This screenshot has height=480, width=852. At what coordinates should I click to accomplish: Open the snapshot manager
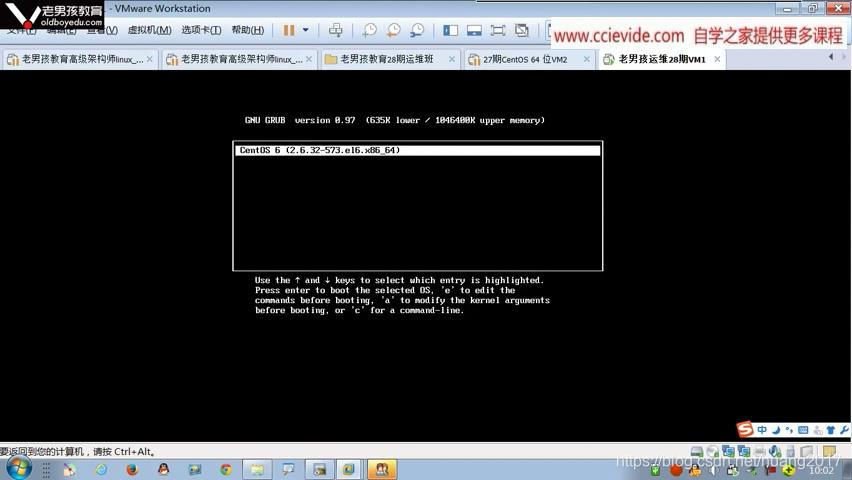pyautogui.click(x=417, y=30)
